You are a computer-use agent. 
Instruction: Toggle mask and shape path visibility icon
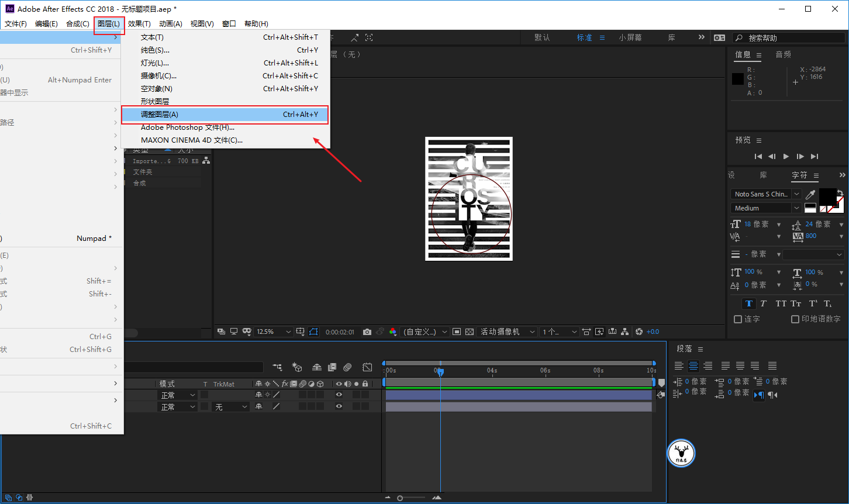pyautogui.click(x=313, y=332)
